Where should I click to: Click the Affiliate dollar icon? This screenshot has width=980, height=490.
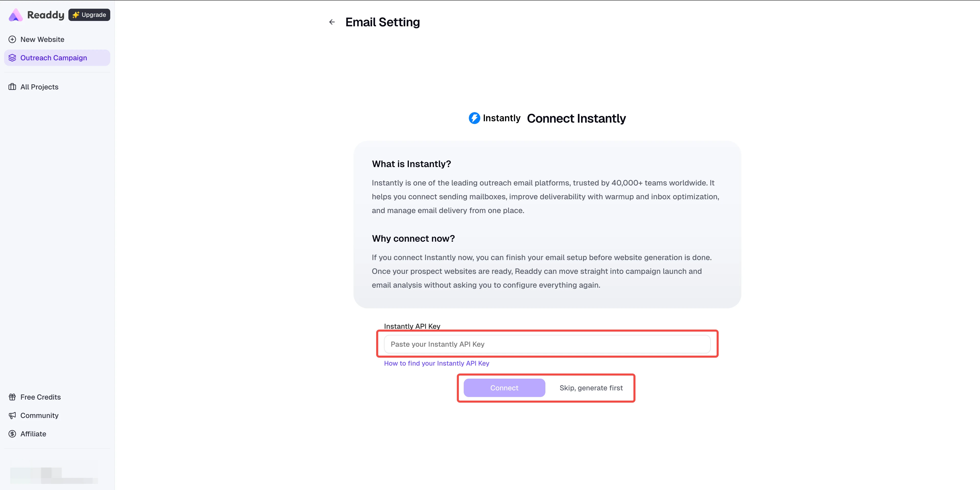pyautogui.click(x=12, y=434)
